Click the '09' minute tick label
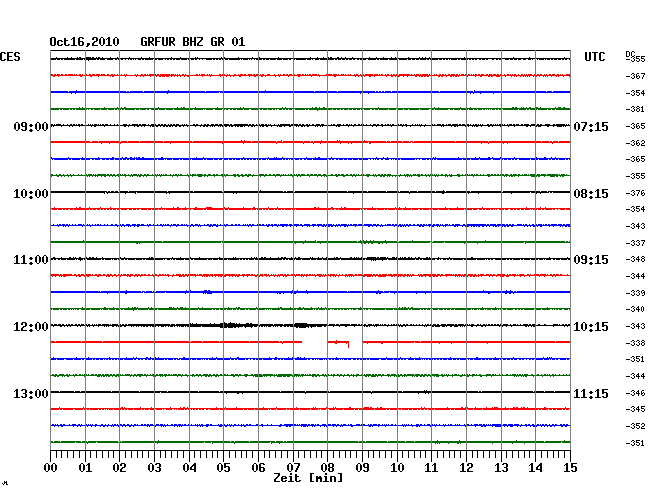Screen dimensions: 650x494 click(x=362, y=467)
